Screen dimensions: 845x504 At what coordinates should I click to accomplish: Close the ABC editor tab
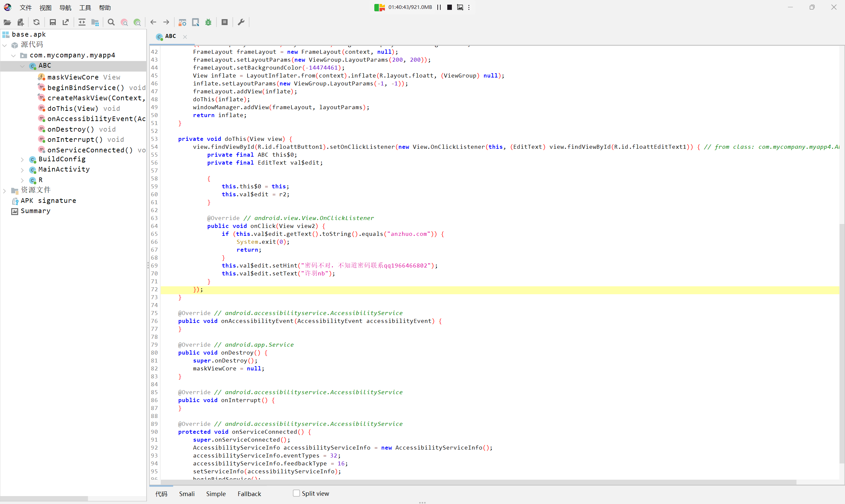pyautogui.click(x=185, y=37)
